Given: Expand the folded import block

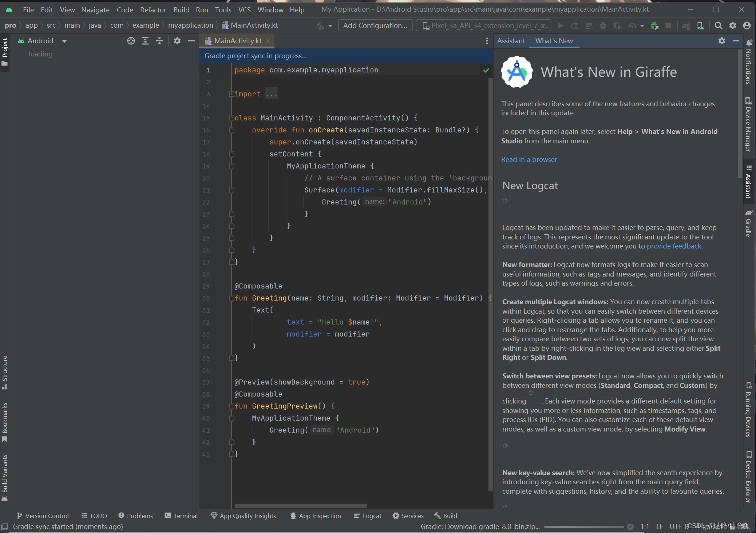Looking at the screenshot, I should point(231,94).
